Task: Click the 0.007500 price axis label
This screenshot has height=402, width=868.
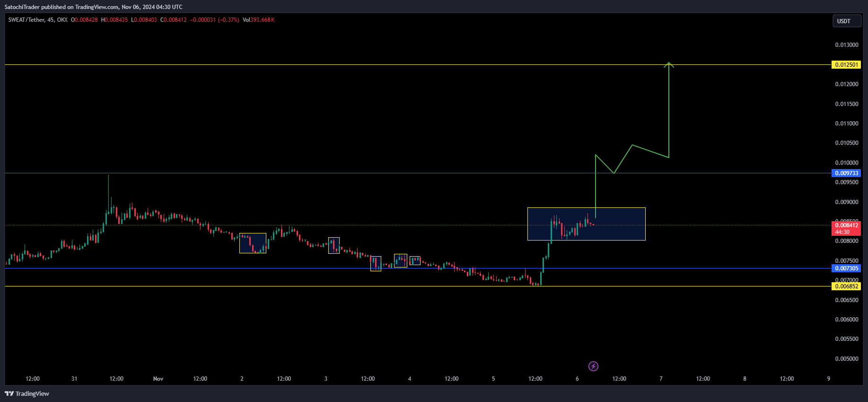Action: pos(846,261)
